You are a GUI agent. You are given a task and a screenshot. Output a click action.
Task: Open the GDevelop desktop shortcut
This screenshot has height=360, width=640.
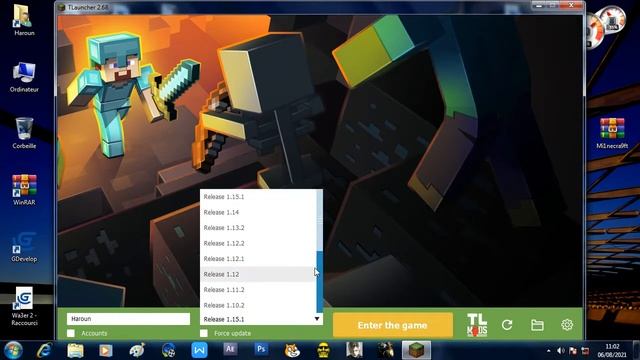24,247
